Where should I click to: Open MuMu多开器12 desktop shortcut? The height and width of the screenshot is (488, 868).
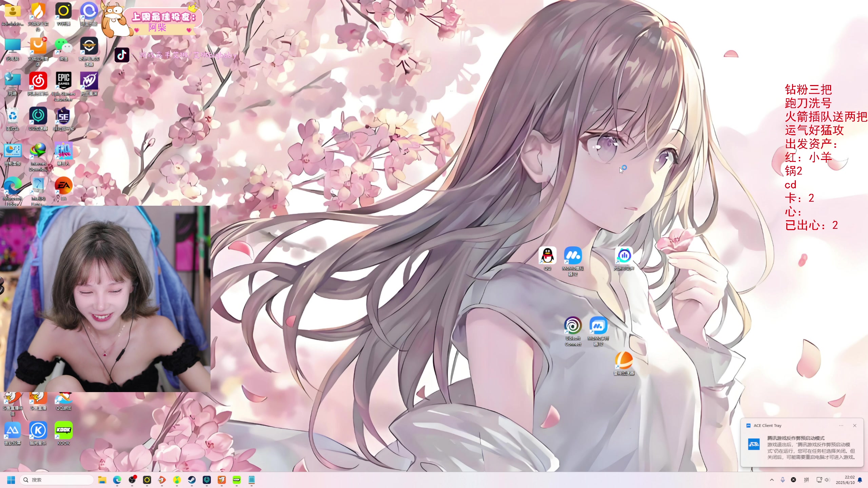coord(598,331)
